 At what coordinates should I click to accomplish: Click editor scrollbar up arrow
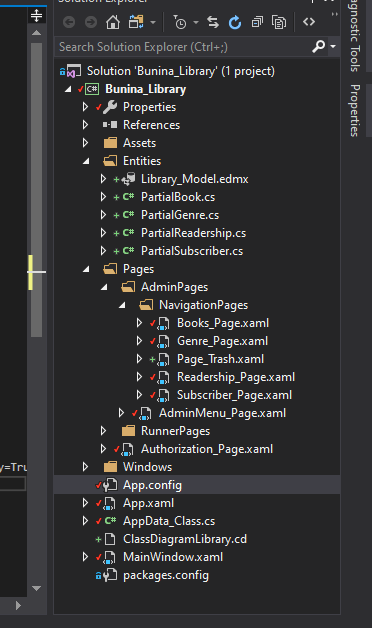pos(36,33)
